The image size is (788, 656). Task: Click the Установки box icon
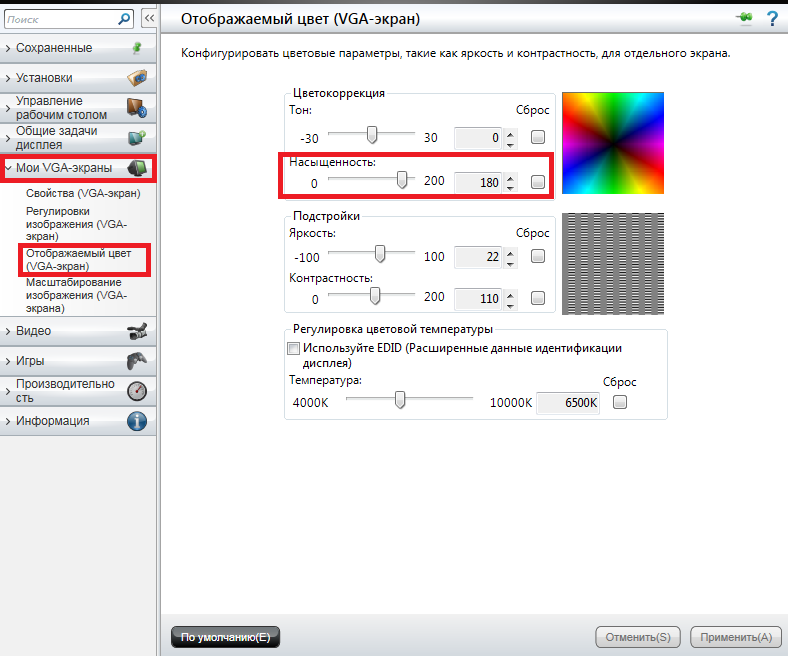(137, 78)
